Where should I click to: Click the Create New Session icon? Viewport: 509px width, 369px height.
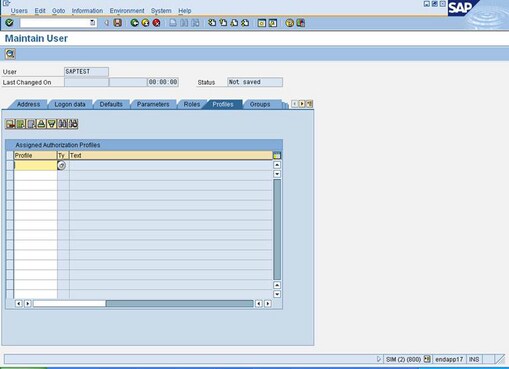click(262, 23)
